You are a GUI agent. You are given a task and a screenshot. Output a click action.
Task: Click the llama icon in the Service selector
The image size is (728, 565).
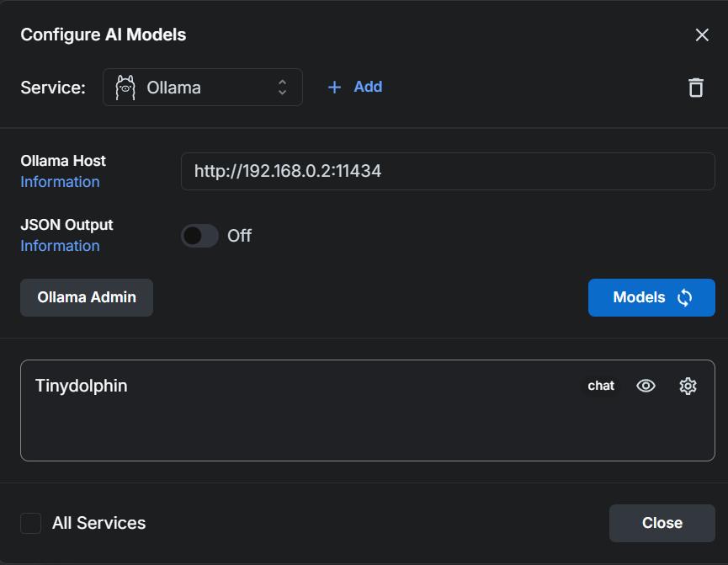pos(125,88)
